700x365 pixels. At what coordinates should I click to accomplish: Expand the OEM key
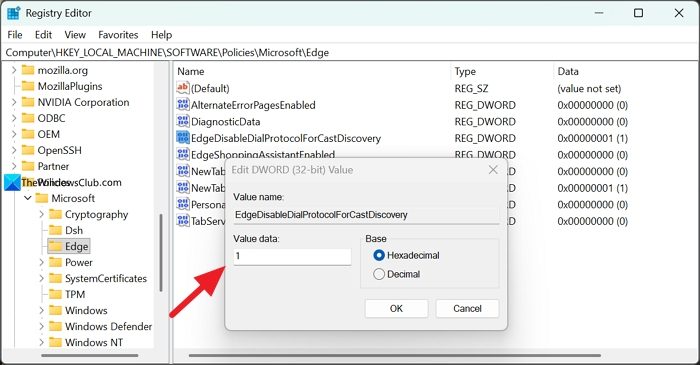pyautogui.click(x=14, y=134)
